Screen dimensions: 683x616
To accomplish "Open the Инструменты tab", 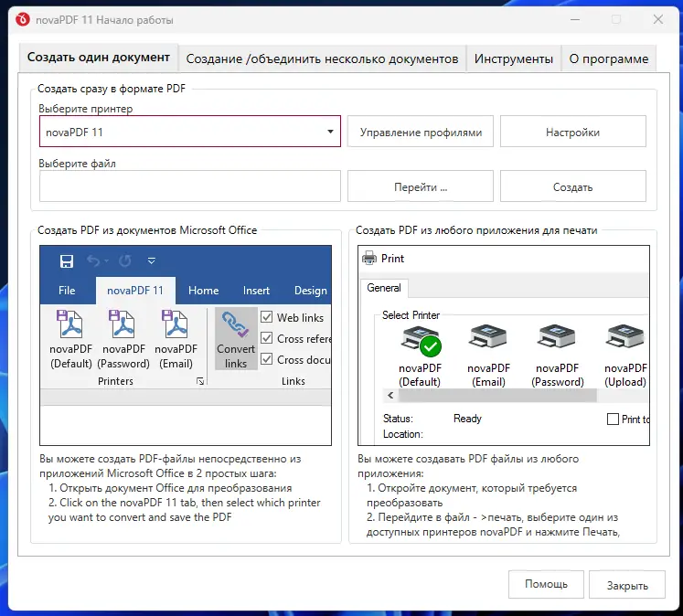I will (x=514, y=58).
